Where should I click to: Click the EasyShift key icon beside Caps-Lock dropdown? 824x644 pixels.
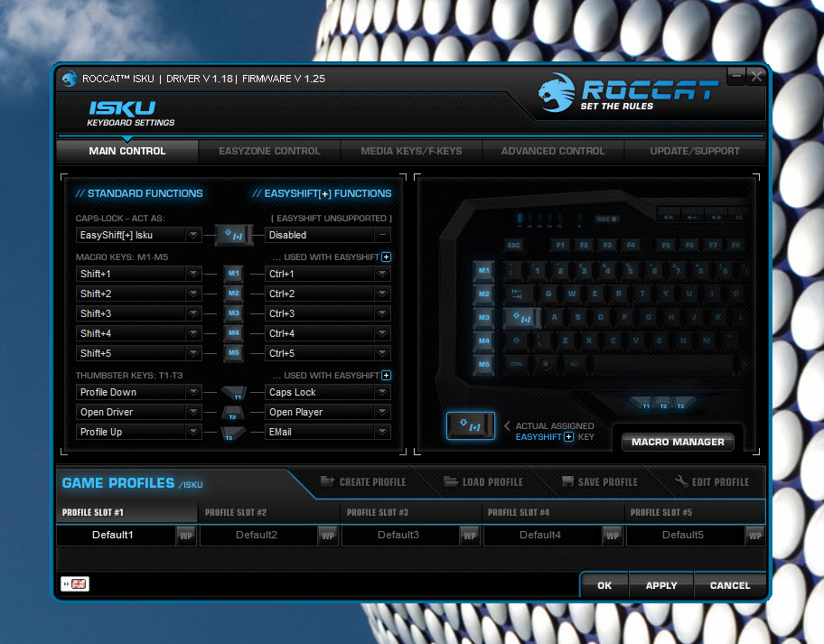[x=234, y=236]
